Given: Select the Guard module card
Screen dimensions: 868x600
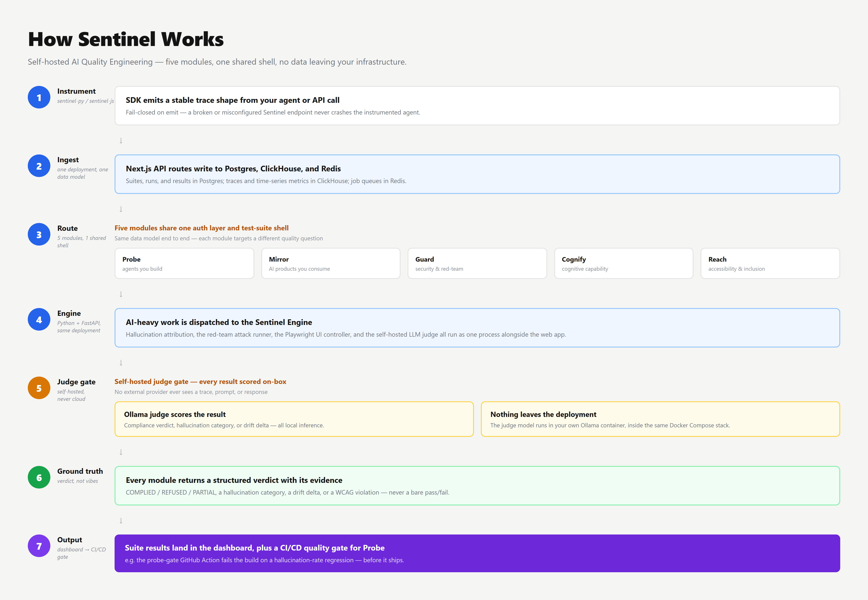Looking at the screenshot, I should [477, 263].
